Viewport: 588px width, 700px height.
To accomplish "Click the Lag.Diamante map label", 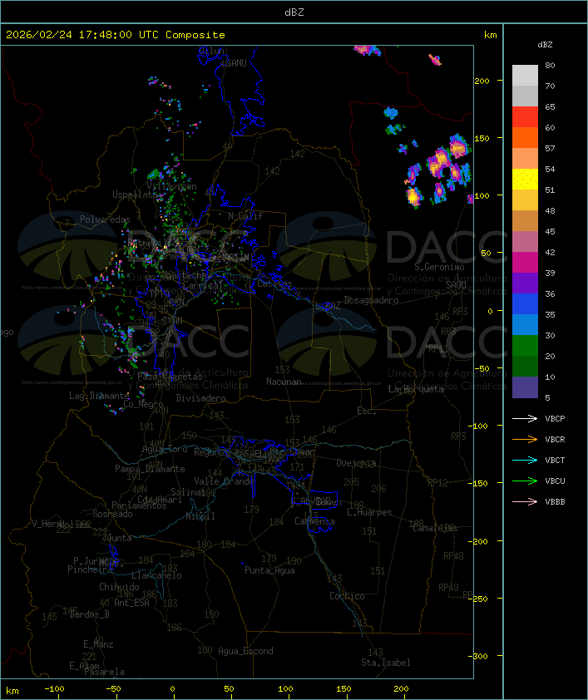I will click(99, 396).
